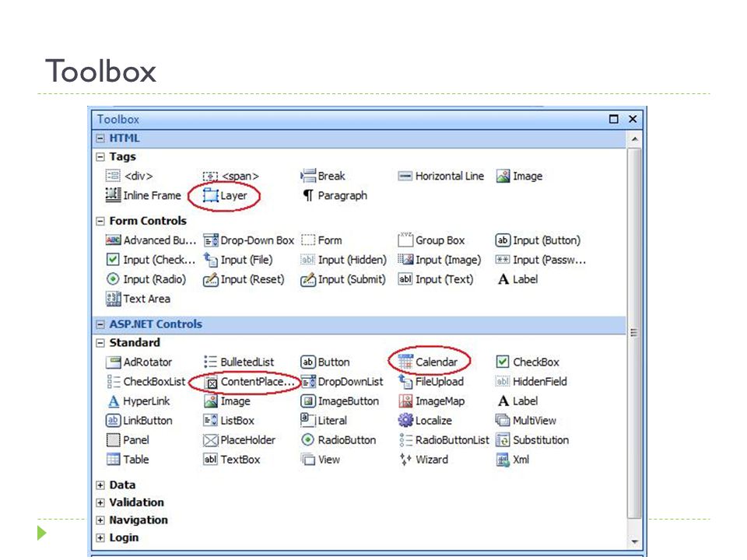Select the ImageMap icon

pos(405,401)
